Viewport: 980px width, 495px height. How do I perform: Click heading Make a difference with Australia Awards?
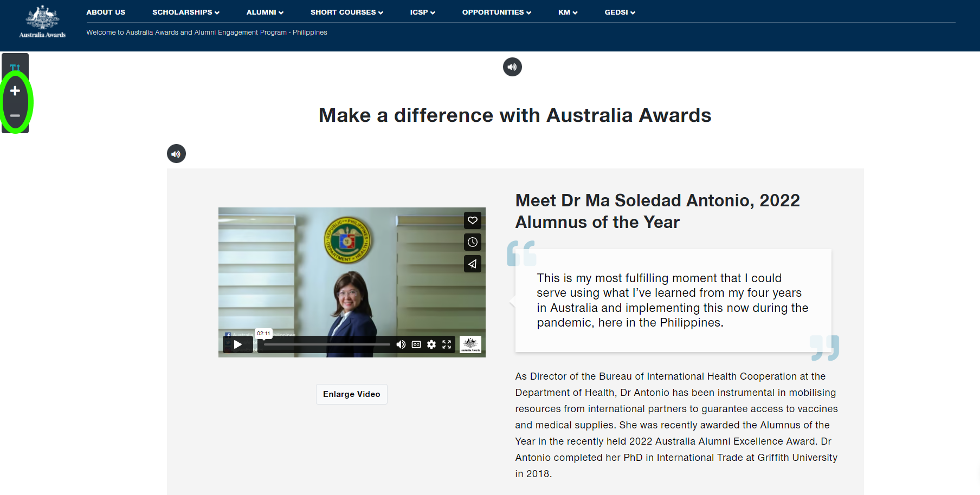tap(515, 115)
